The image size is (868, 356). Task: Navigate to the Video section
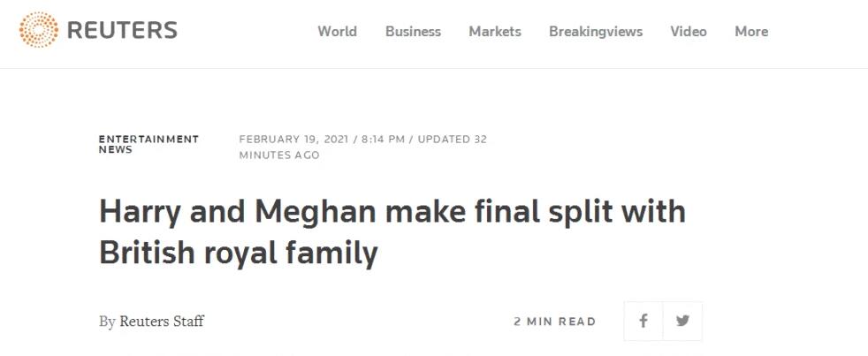tap(689, 32)
